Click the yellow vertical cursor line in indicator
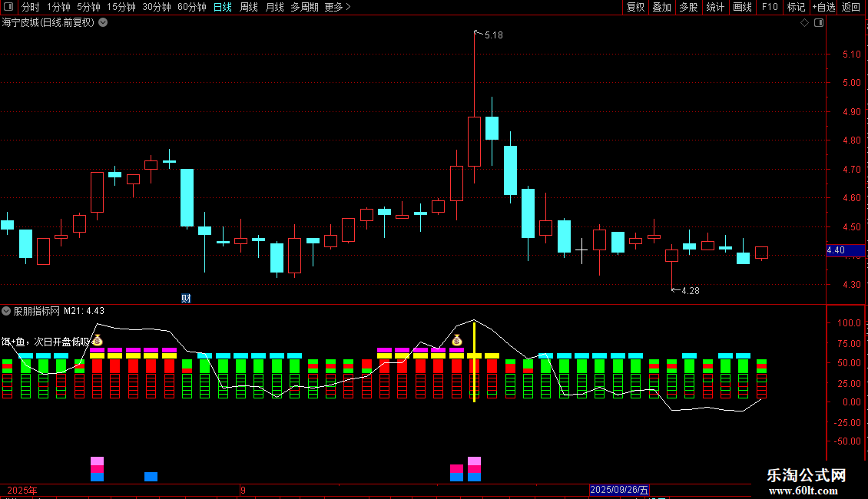The width and height of the screenshot is (868, 499). pos(475,362)
